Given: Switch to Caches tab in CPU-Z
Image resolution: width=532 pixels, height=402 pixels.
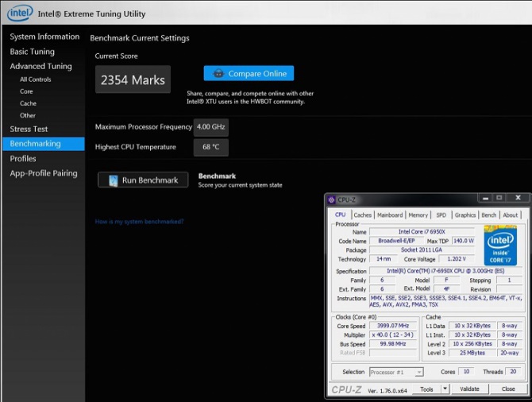Looking at the screenshot, I should tap(362, 215).
